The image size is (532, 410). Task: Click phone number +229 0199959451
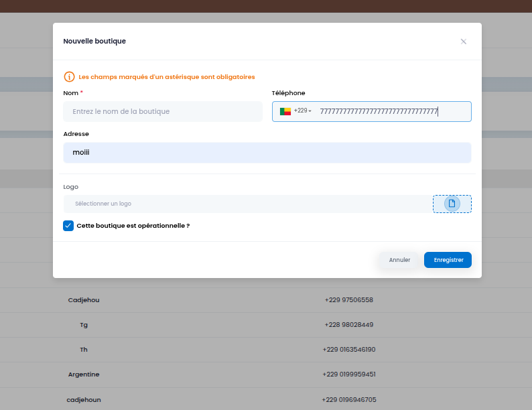(349, 374)
